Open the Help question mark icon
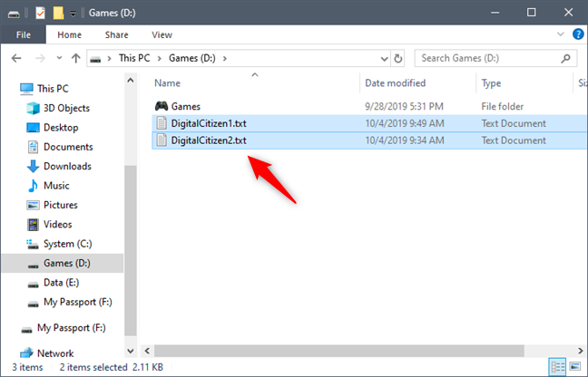588x377 pixels. pyautogui.click(x=578, y=34)
